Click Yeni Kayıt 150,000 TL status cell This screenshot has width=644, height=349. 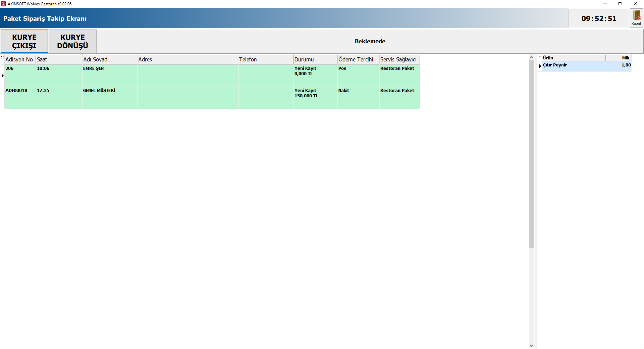pyautogui.click(x=315, y=98)
